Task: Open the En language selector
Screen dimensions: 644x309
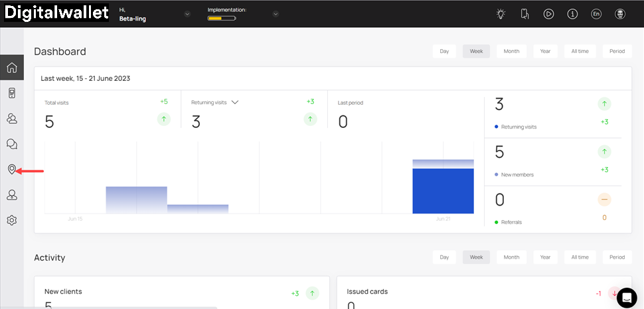Action: (596, 14)
